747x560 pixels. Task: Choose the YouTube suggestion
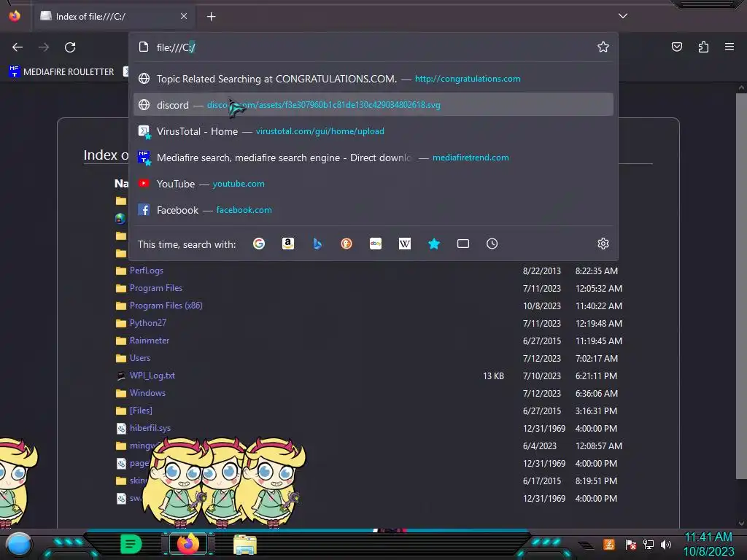pyautogui.click(x=373, y=183)
